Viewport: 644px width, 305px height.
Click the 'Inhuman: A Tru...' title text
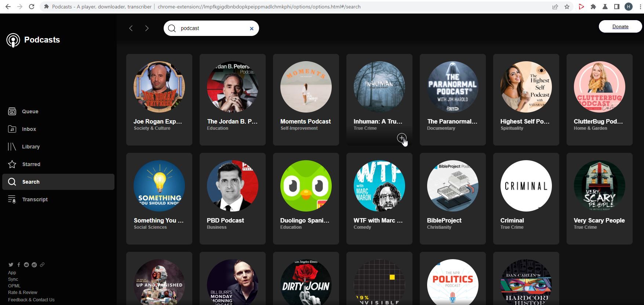(x=378, y=121)
